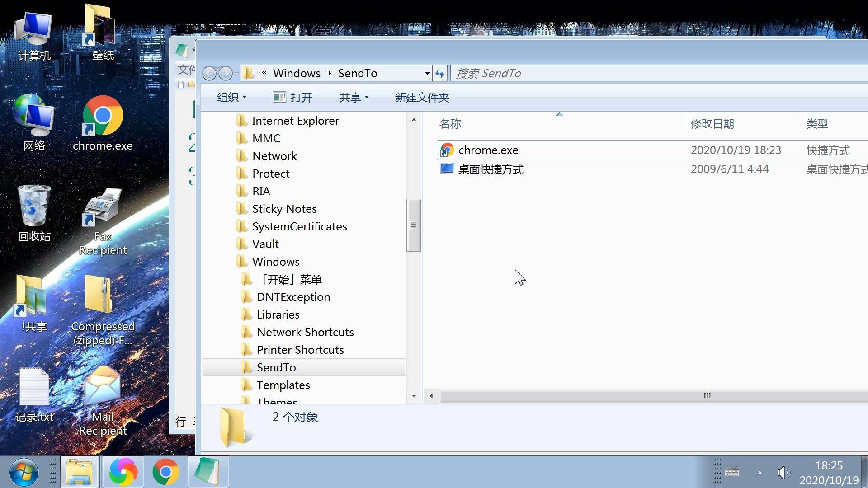The height and width of the screenshot is (488, 868).
Task: Click the Explorer back navigation arrow
Action: point(209,73)
